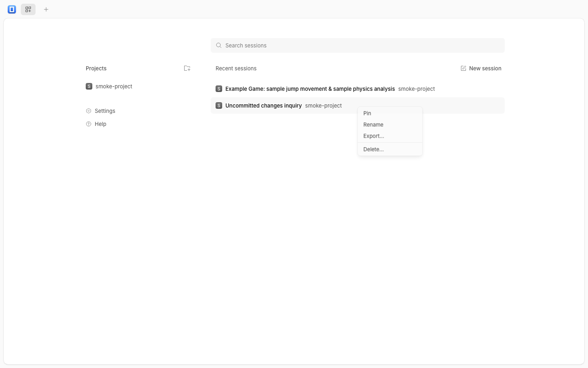Click the search magnifier icon
Image resolution: width=588 pixels, height=368 pixels.
coord(219,45)
